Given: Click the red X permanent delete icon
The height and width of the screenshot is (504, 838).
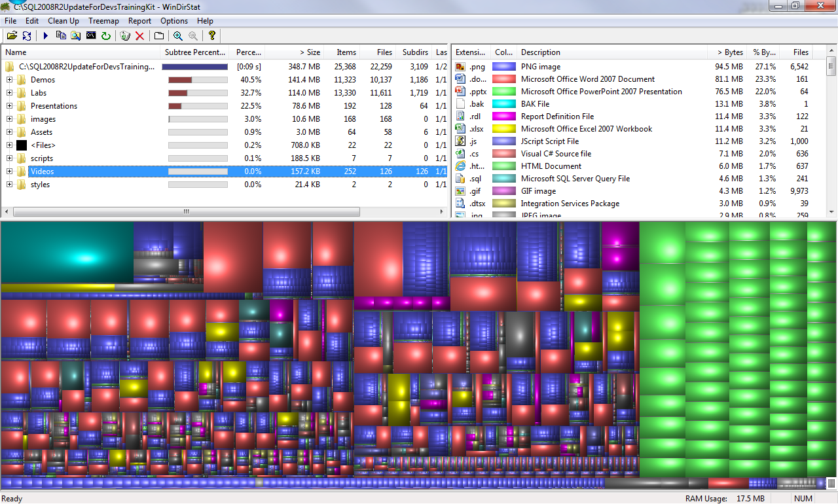Looking at the screenshot, I should point(139,36).
